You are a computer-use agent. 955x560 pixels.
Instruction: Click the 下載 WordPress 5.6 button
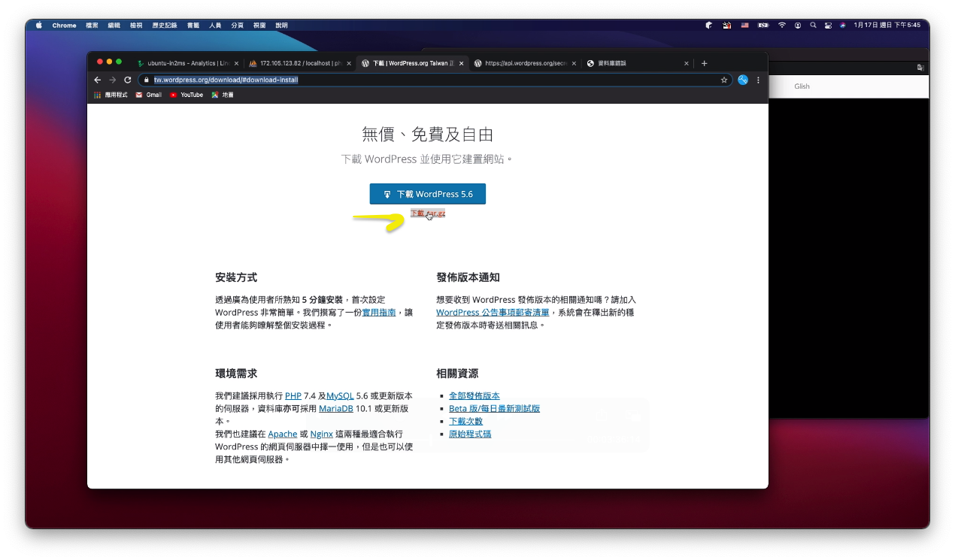(x=428, y=194)
